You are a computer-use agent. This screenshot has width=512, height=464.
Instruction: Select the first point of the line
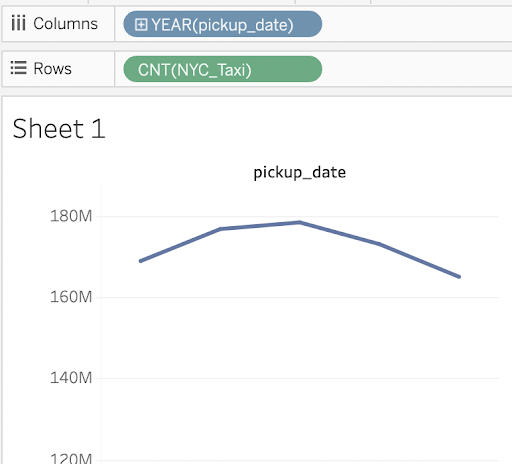point(141,261)
